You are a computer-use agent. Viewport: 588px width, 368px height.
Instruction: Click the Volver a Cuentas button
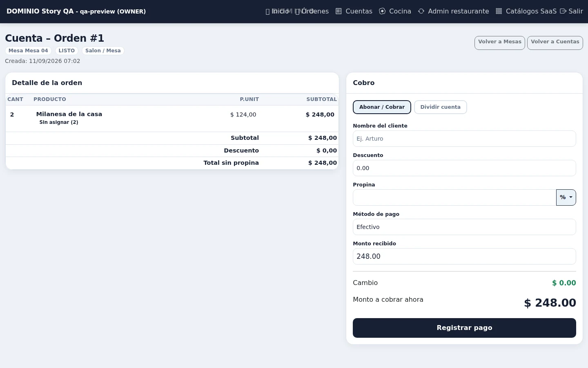(x=555, y=43)
